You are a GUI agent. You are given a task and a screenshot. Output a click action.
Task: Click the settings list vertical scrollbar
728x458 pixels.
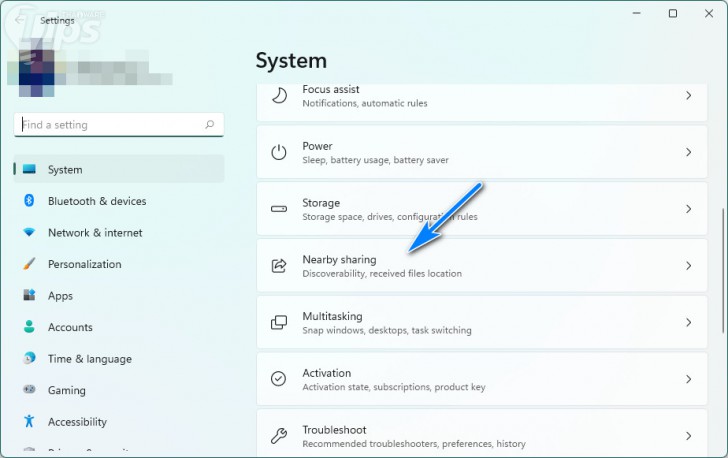tap(723, 270)
